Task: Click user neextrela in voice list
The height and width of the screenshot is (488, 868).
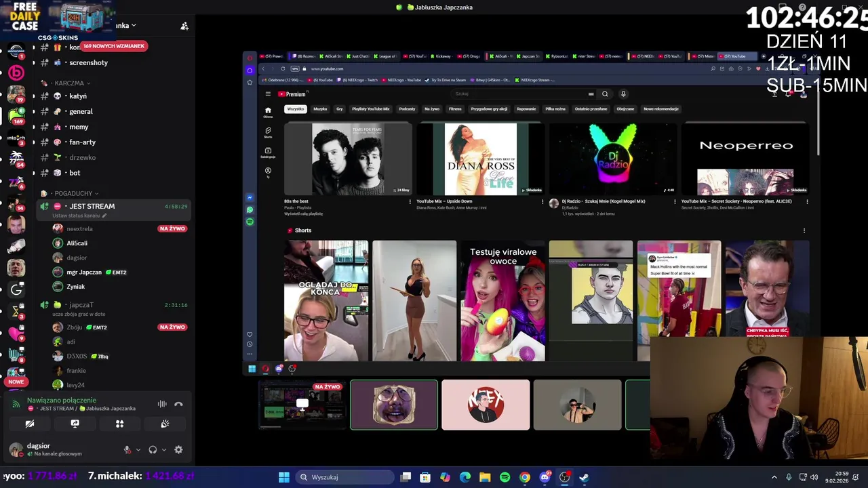Action: (79, 228)
